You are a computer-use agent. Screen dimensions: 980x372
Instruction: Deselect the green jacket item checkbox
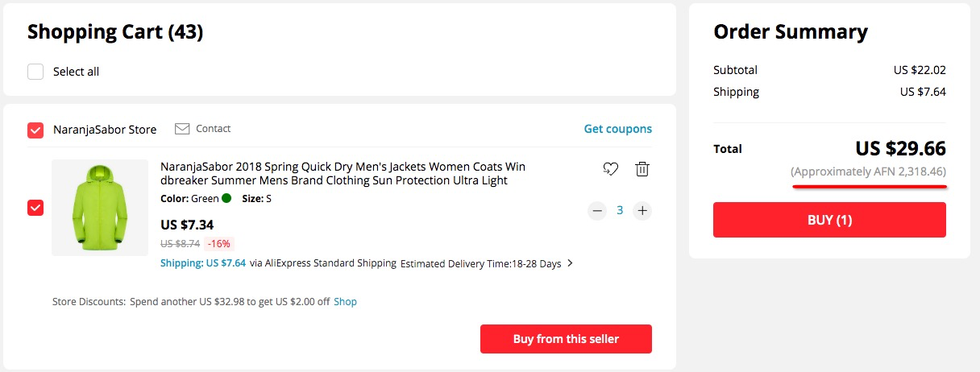coord(35,208)
